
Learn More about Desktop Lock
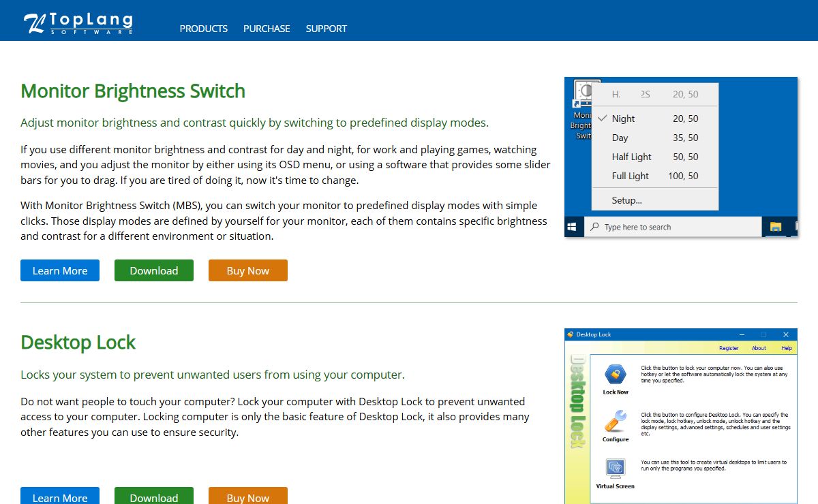pos(60,496)
